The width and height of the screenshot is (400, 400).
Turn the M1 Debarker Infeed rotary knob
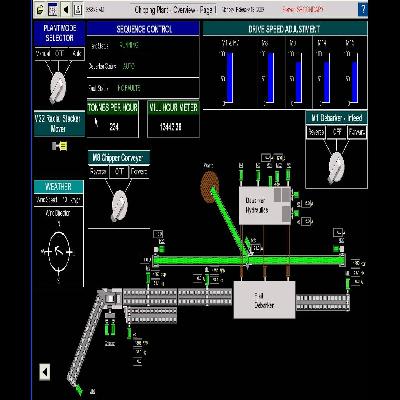pyautogui.click(x=336, y=168)
